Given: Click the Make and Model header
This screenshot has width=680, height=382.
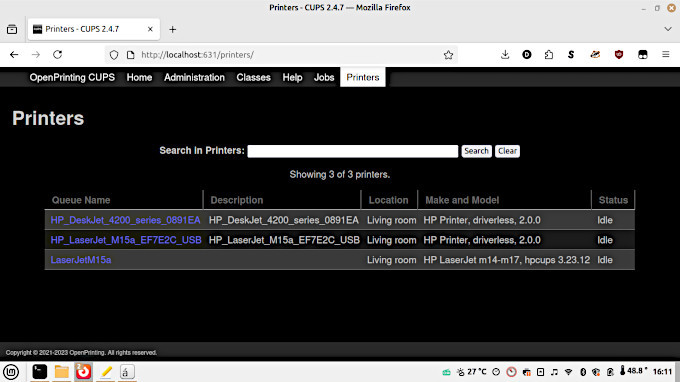Looking at the screenshot, I should tap(462, 200).
